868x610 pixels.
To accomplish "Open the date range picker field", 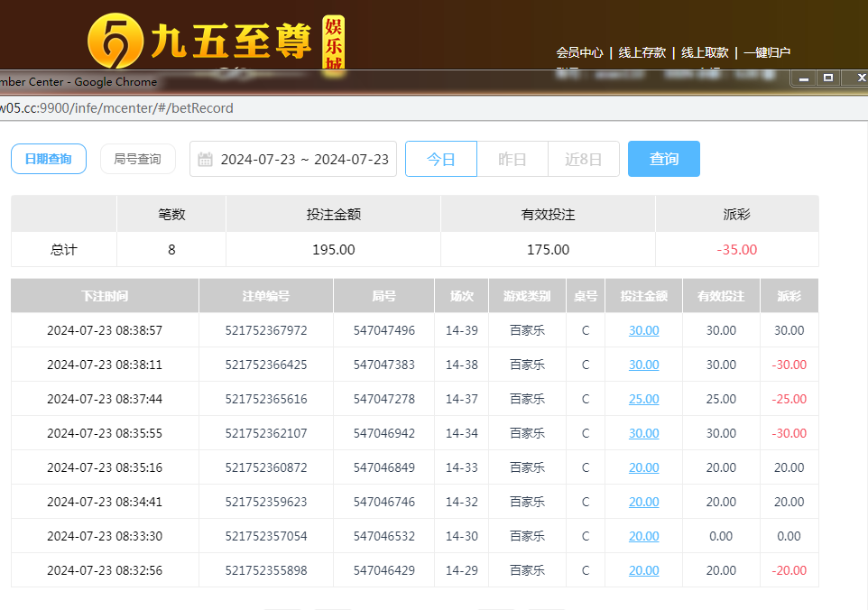I will click(304, 160).
